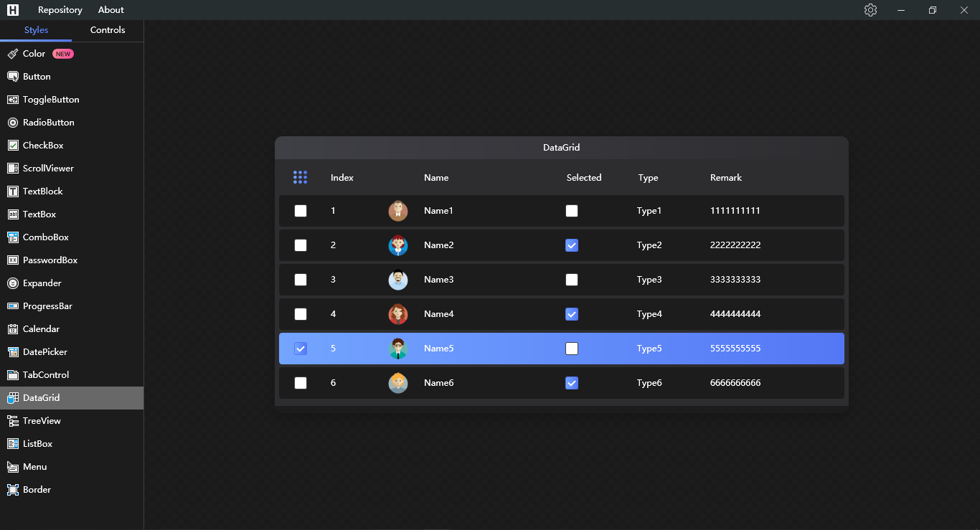The image size is (980, 530).
Task: Open the About menu
Action: (110, 9)
